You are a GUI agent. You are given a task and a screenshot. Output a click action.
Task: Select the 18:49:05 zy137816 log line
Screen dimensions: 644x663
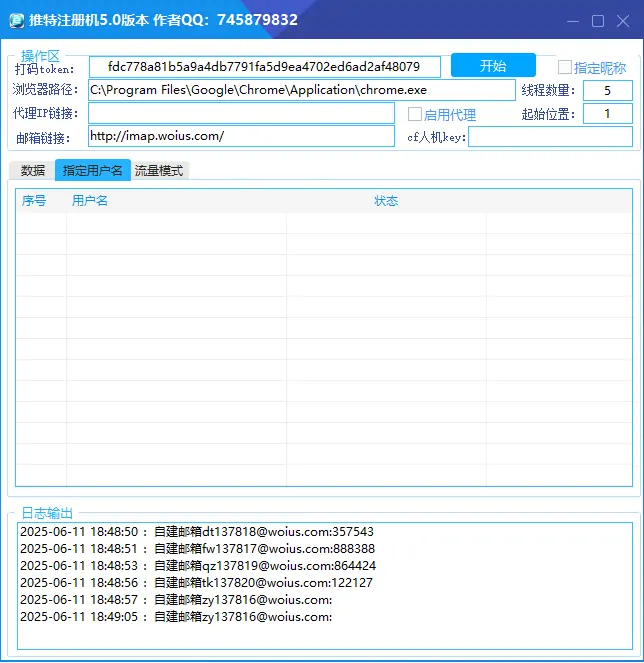pos(176,617)
